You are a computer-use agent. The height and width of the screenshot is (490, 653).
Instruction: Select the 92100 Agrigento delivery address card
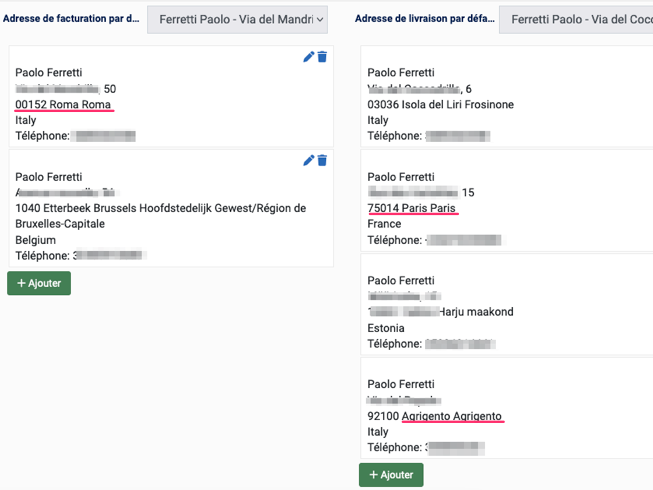pyautogui.click(x=506, y=408)
